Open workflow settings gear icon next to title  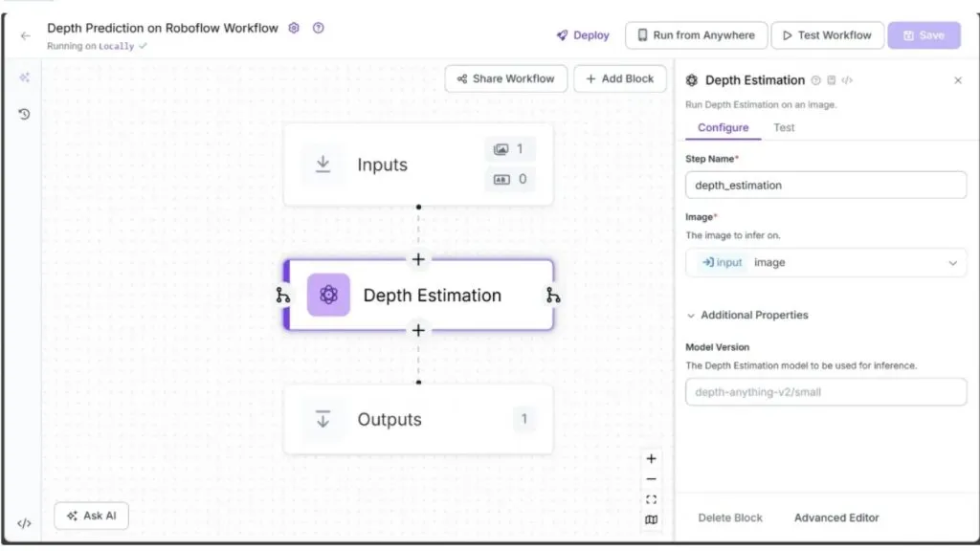[x=294, y=28]
